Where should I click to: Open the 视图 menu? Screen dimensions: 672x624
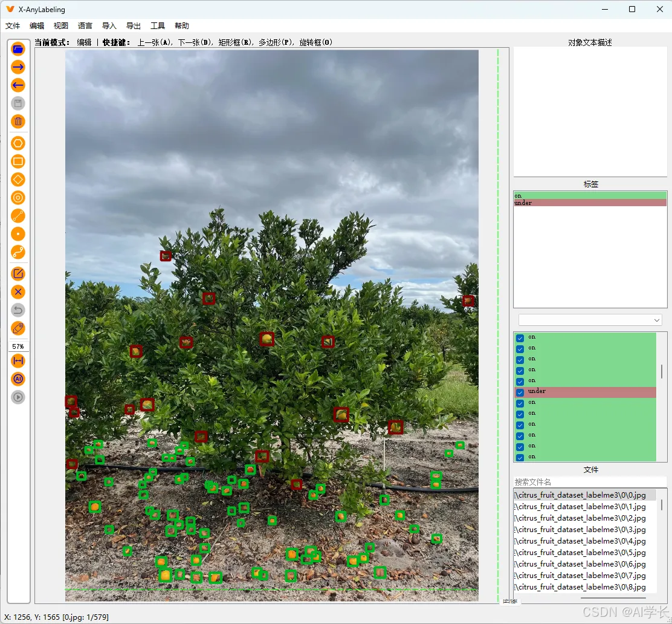(61, 26)
